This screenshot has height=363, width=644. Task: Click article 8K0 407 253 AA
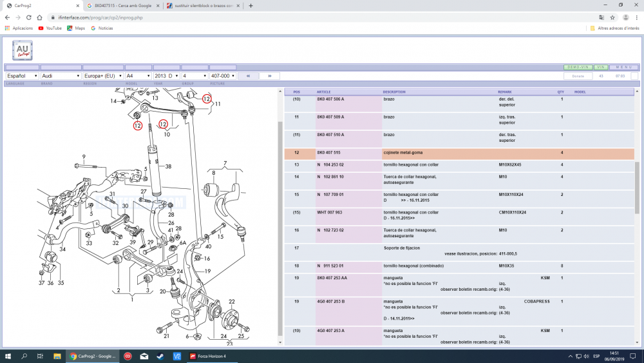pyautogui.click(x=332, y=278)
